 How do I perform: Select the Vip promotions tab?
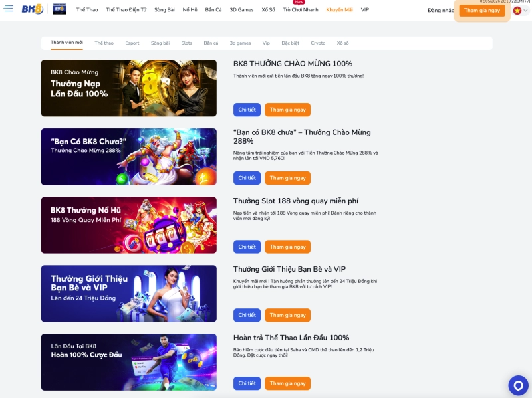coord(266,43)
